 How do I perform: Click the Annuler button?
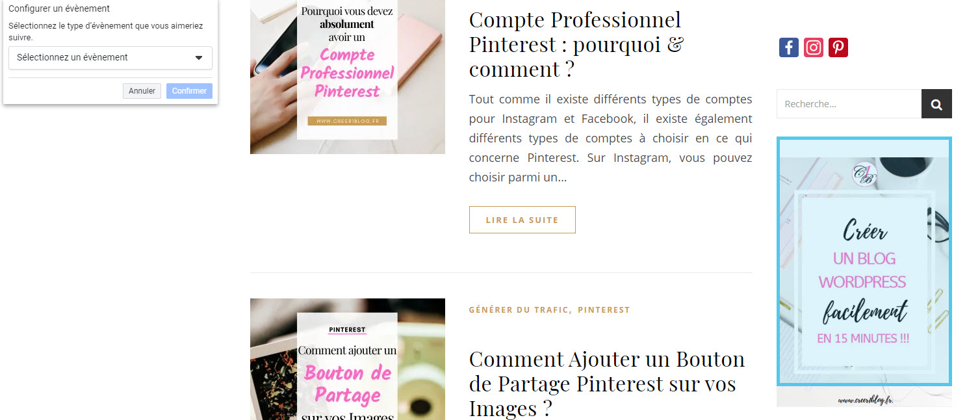[x=142, y=91]
